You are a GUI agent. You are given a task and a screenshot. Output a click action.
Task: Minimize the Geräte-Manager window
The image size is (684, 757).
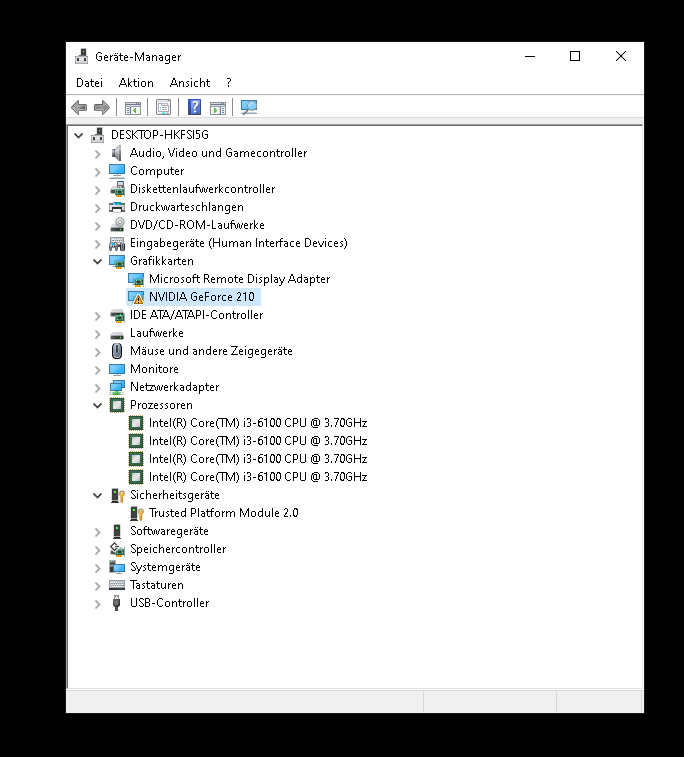(530, 56)
